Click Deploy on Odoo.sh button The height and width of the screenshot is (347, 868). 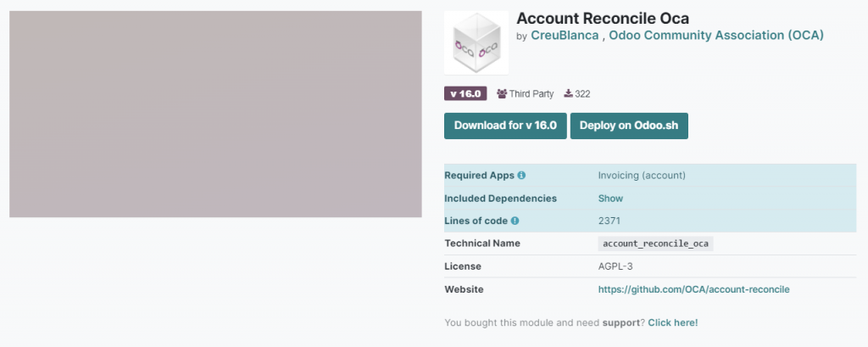(x=629, y=126)
